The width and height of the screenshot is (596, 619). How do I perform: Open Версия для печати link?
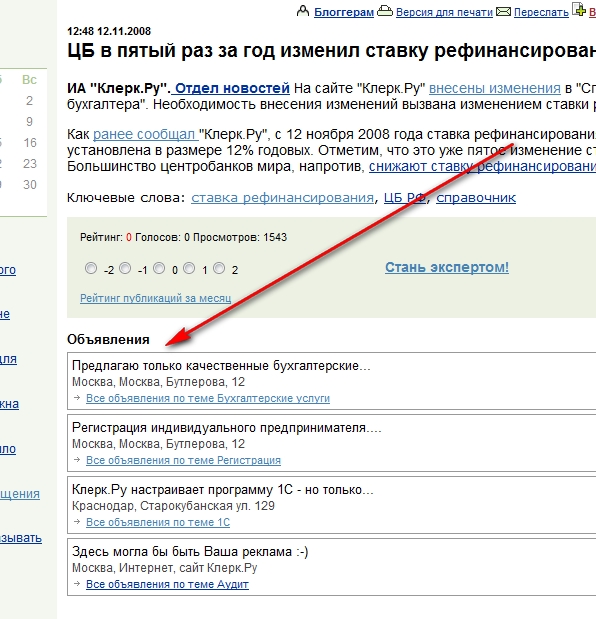coord(444,12)
